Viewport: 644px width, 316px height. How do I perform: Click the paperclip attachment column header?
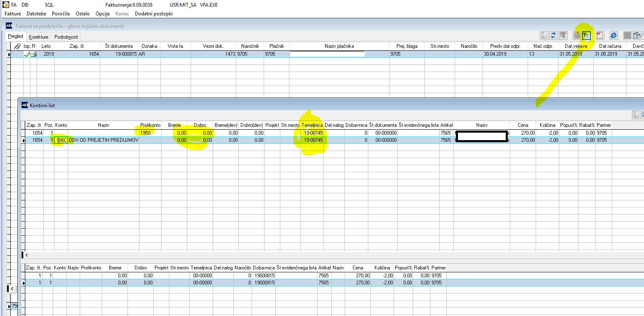tap(17, 46)
